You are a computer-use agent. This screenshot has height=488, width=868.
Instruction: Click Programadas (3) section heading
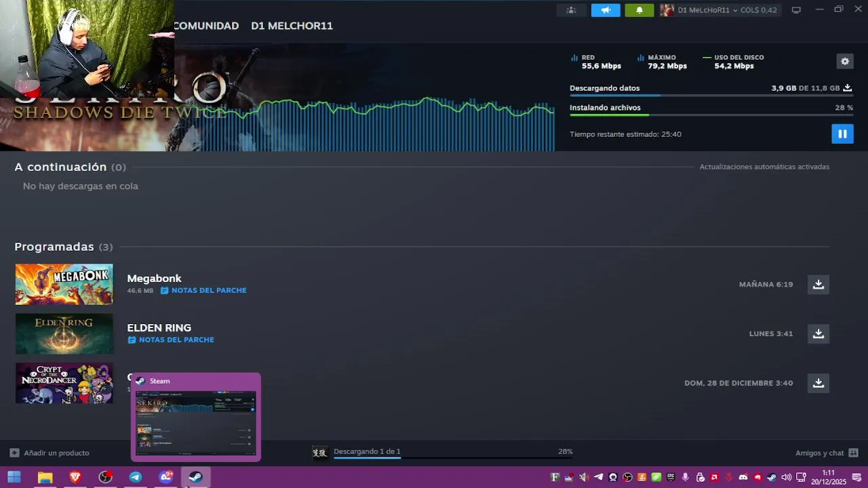pyautogui.click(x=64, y=247)
